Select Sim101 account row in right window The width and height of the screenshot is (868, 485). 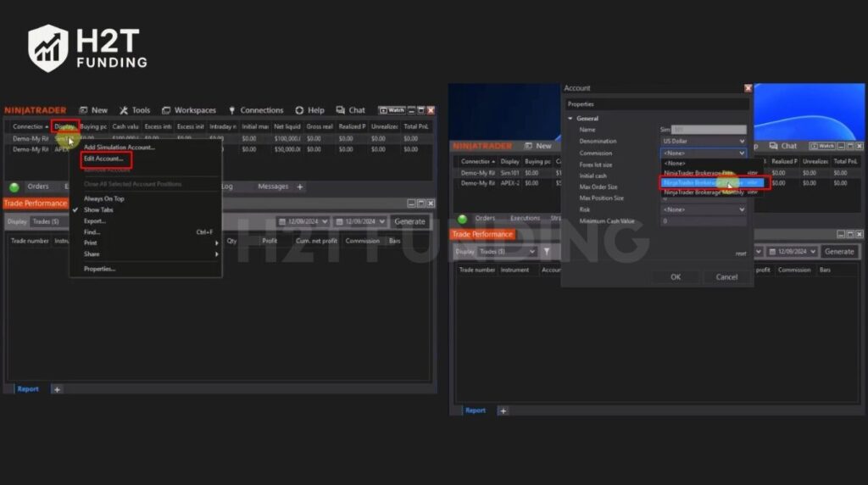tap(509, 173)
